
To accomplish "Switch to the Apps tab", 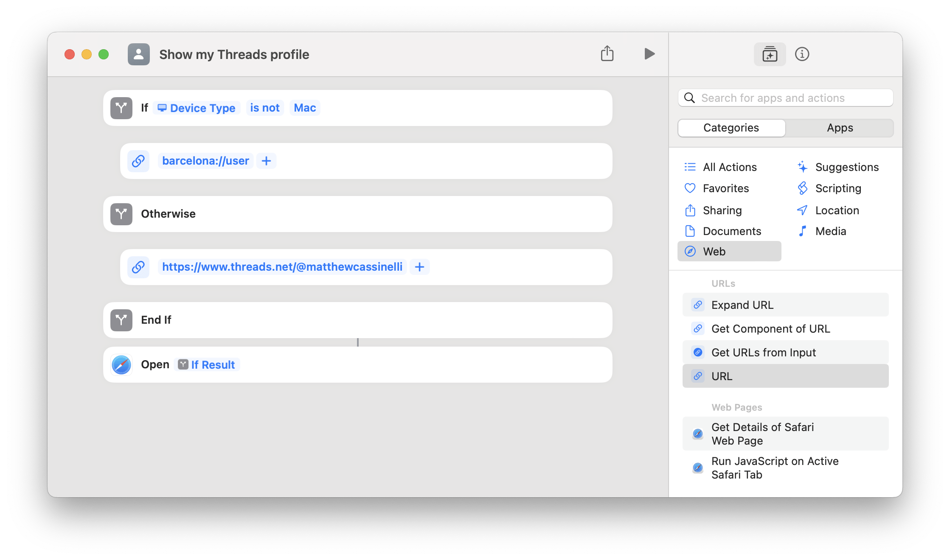I will (x=840, y=128).
